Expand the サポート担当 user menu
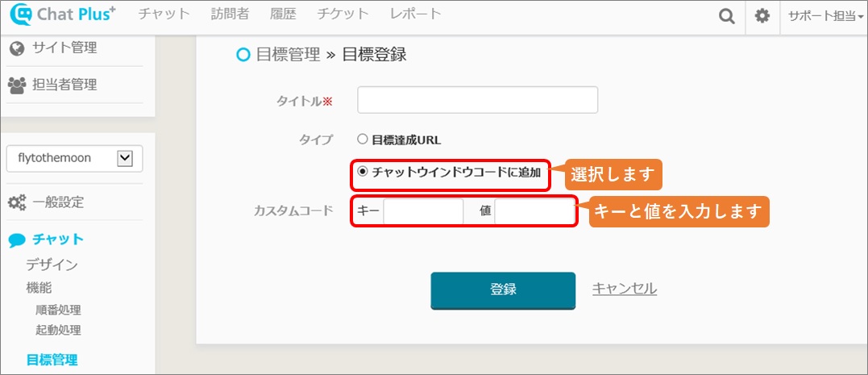868x375 pixels. point(825,16)
